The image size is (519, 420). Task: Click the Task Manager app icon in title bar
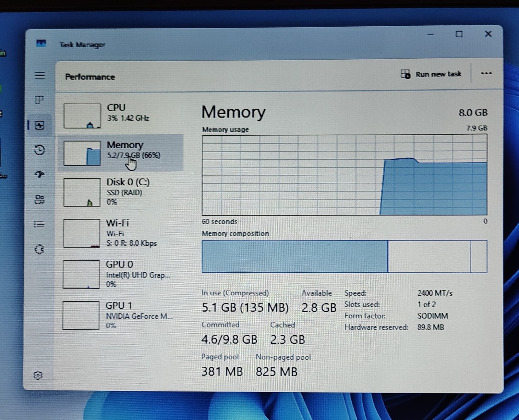41,43
